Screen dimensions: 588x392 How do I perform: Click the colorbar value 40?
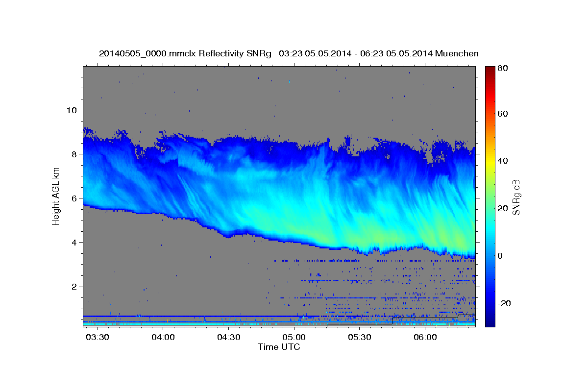coord(502,161)
